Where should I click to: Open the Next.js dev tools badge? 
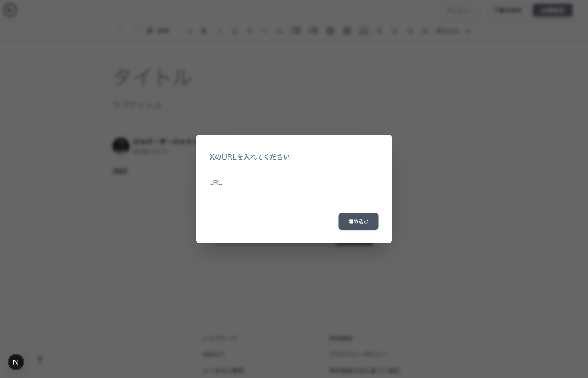(16, 362)
